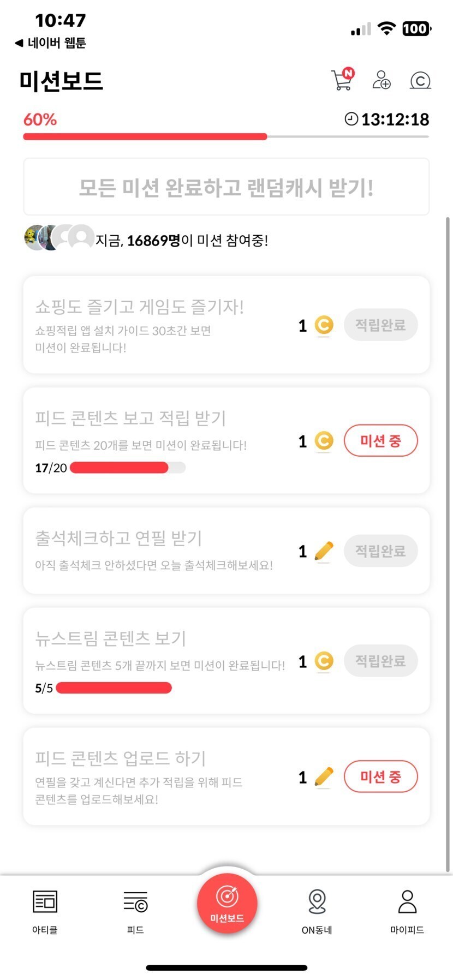Tap the 17/20 feed progress bar
Screen dimensions: 453x980
point(128,468)
